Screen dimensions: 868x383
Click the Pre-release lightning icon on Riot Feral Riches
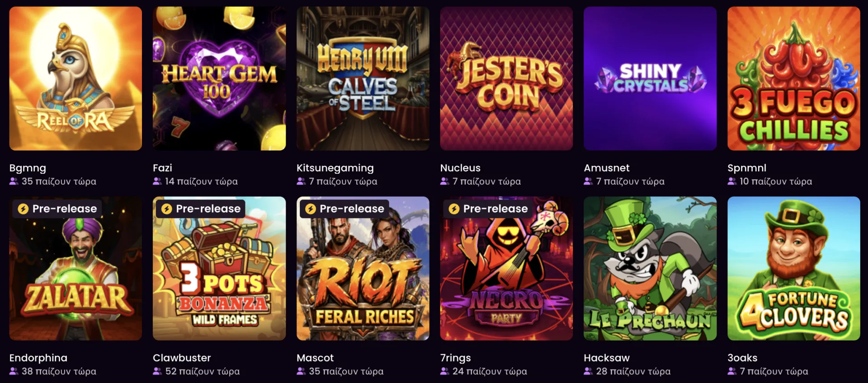pos(311,209)
